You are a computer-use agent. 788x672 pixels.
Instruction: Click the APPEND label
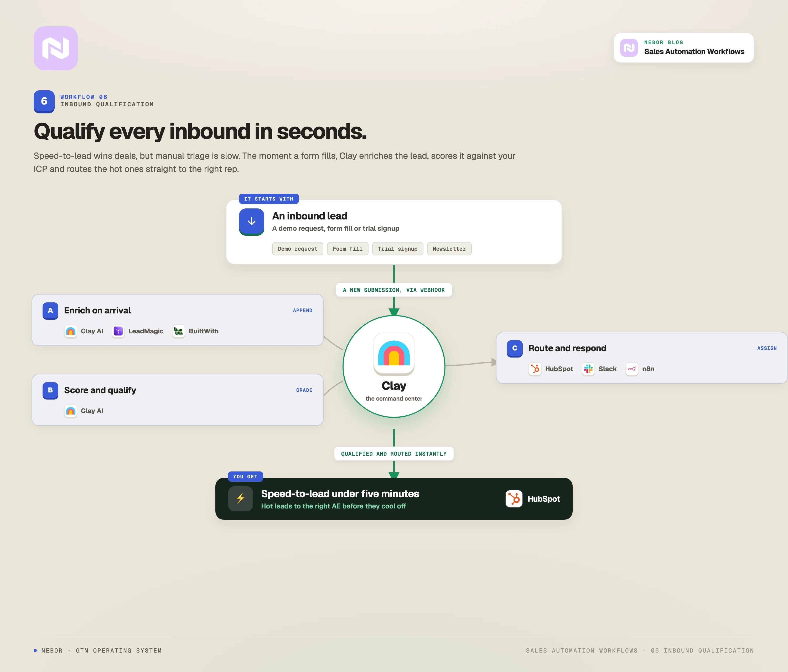(x=303, y=311)
